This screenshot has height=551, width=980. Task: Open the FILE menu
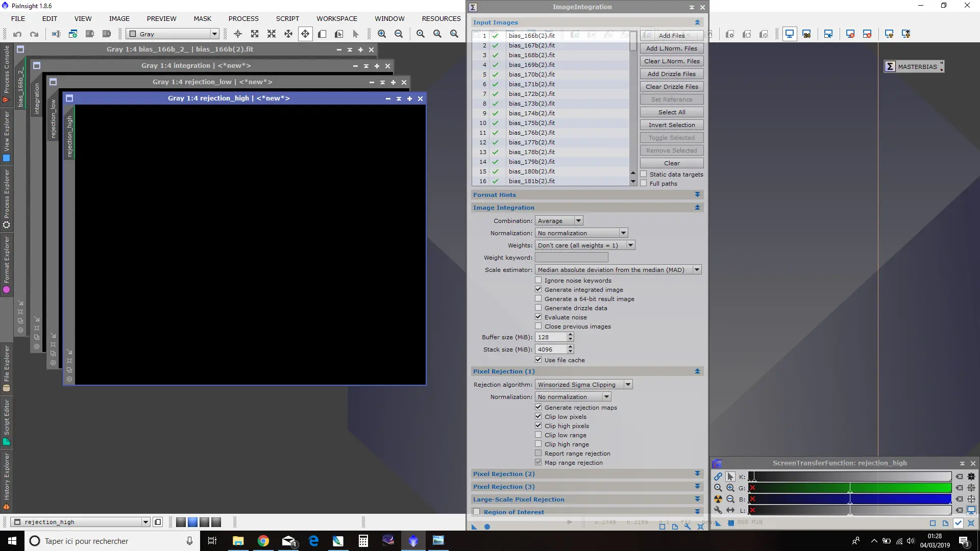tap(18, 18)
